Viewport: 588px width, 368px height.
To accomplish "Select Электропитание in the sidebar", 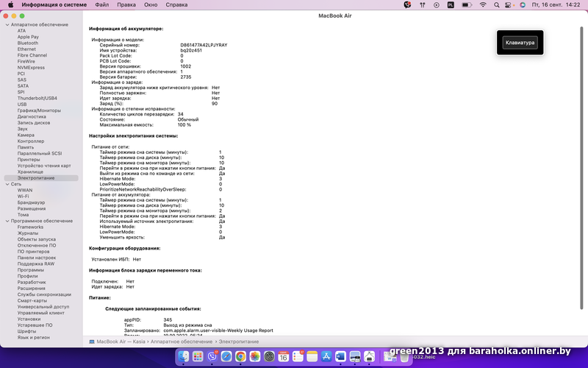I will [36, 178].
